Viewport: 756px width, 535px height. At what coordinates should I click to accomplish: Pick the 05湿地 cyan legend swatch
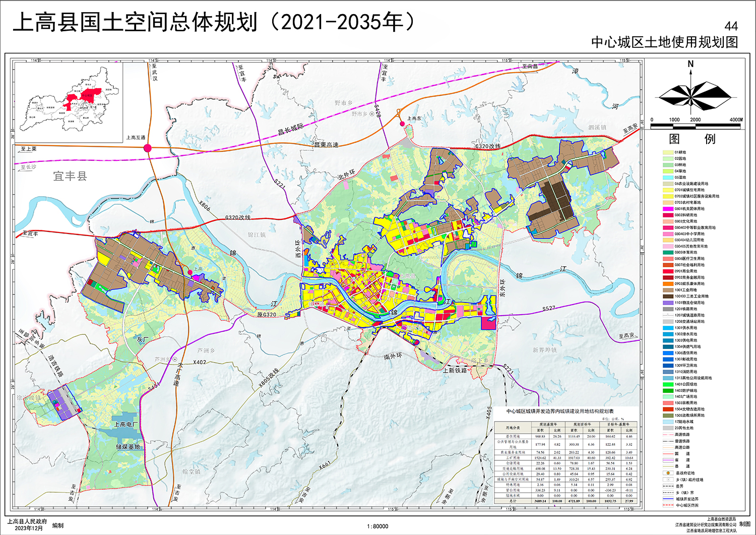(x=668, y=177)
